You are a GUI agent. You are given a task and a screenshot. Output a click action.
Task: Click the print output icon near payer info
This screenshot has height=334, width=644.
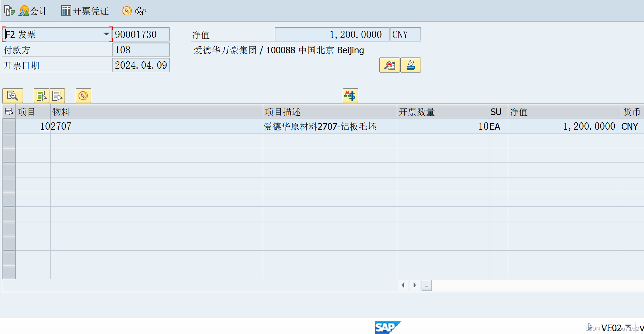tap(410, 65)
